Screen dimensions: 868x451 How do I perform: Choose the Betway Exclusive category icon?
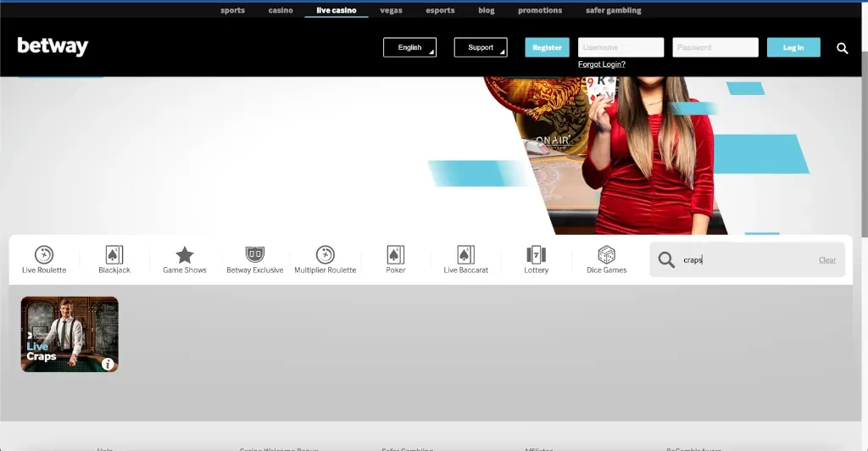255,255
